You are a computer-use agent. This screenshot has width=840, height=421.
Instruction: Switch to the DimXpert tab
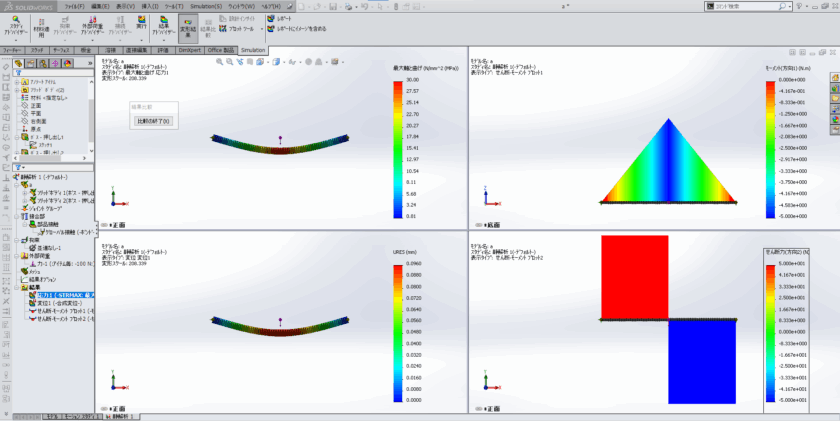[x=190, y=49]
